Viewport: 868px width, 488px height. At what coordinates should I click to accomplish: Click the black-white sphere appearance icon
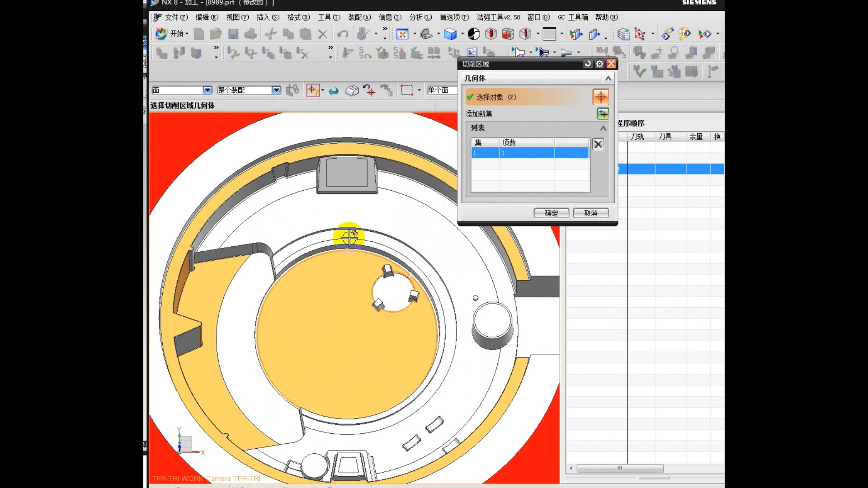tap(474, 34)
